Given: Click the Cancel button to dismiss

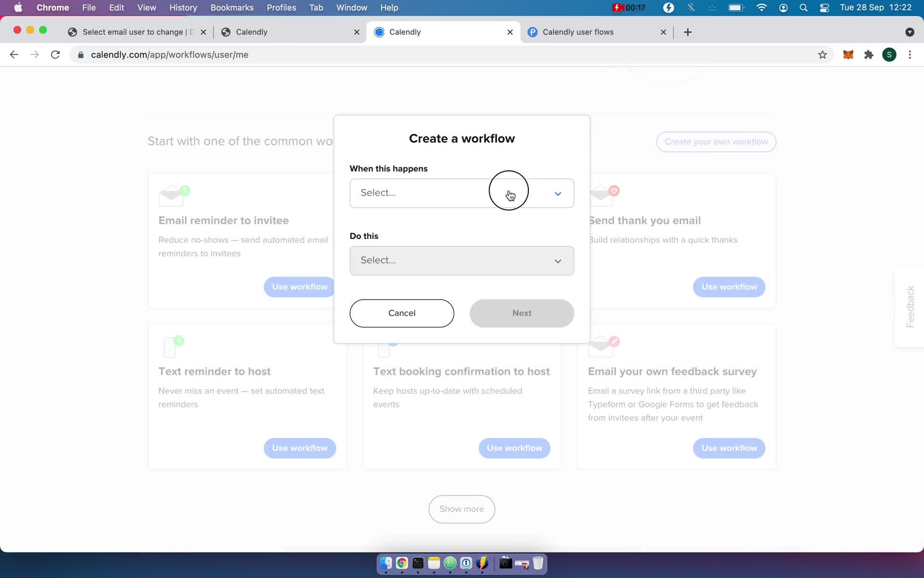Looking at the screenshot, I should [x=402, y=313].
